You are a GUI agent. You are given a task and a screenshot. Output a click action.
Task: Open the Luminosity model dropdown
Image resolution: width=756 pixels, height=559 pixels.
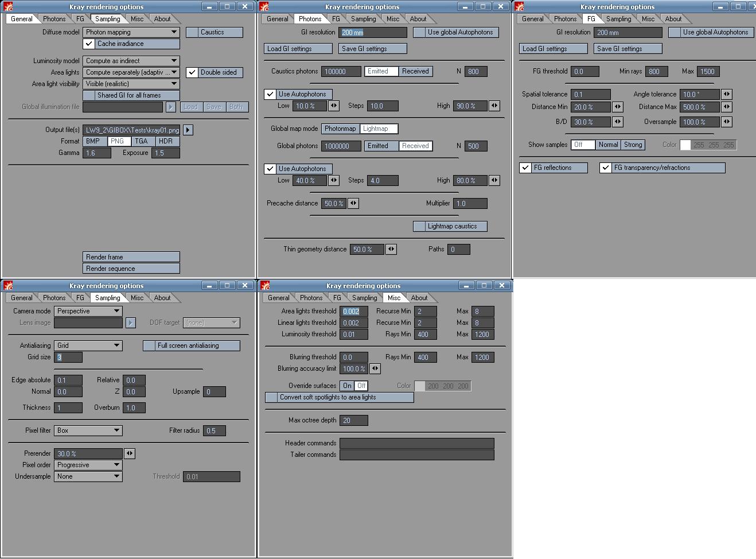pyautogui.click(x=131, y=61)
